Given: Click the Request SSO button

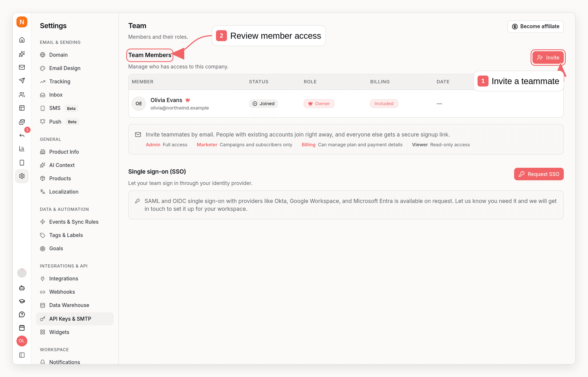Looking at the screenshot, I should [x=539, y=174].
